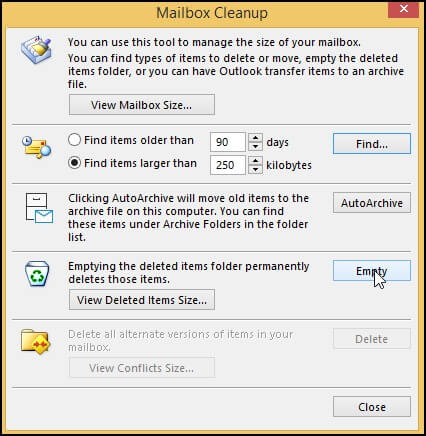Open View Mailbox Size dialog
The height and width of the screenshot is (436, 426).
tap(142, 105)
